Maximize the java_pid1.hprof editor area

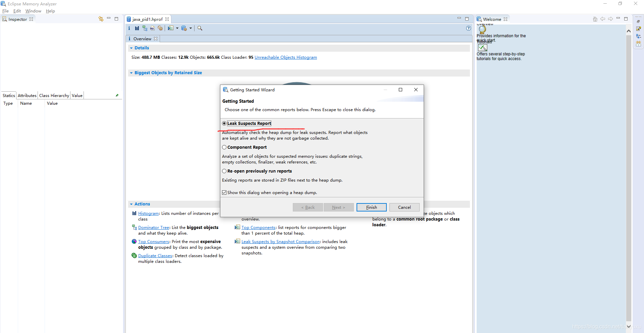coord(467,19)
